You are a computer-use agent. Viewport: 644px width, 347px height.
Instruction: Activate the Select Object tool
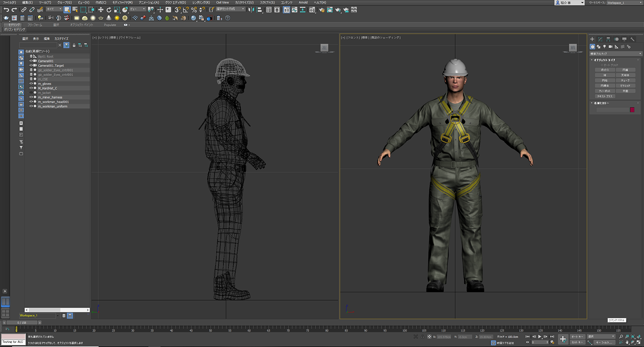pyautogui.click(x=67, y=9)
